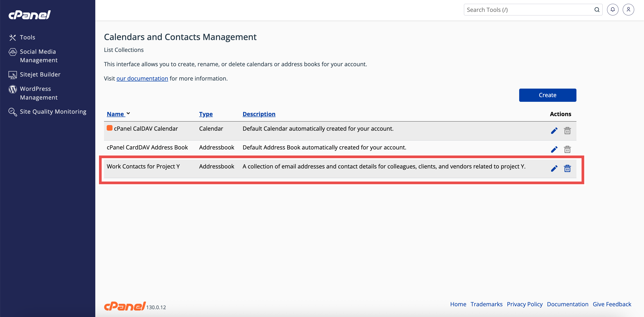Open the user account icon menu
The image size is (644, 317).
[x=628, y=10]
